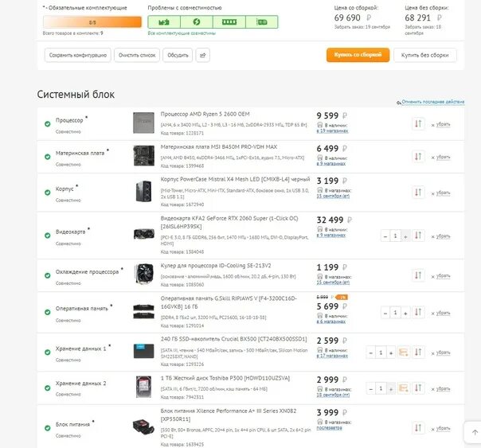Image resolution: width=481 pixels, height=448 pixels.
Task: Increase SSD Crucial BX500 quantity
Action: [391, 353]
